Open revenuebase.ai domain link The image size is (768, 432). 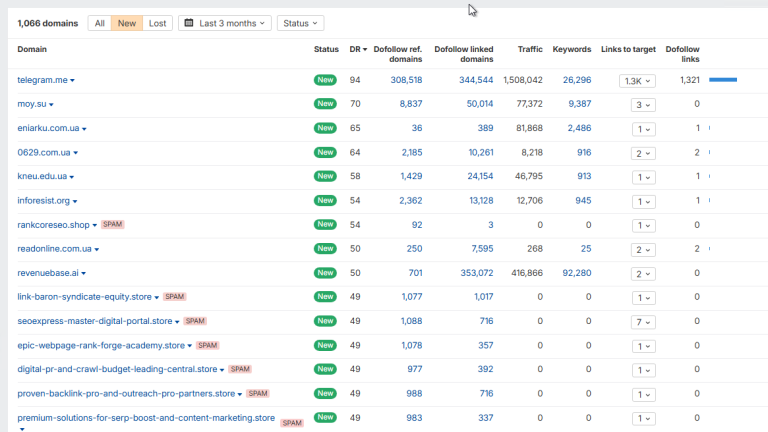(x=48, y=273)
